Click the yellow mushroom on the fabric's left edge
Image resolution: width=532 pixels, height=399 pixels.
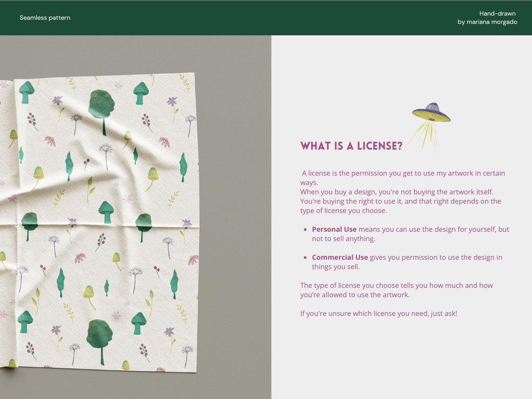coord(12,138)
